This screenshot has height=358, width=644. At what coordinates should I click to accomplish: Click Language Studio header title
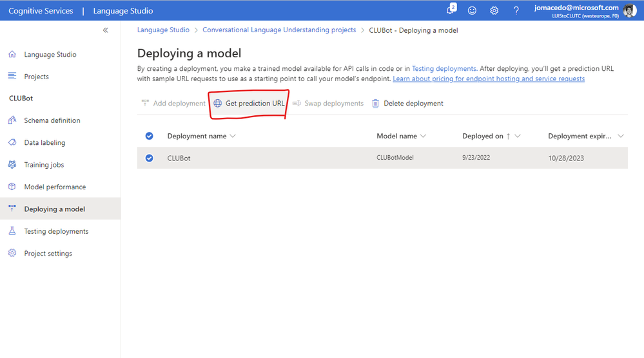click(x=122, y=11)
